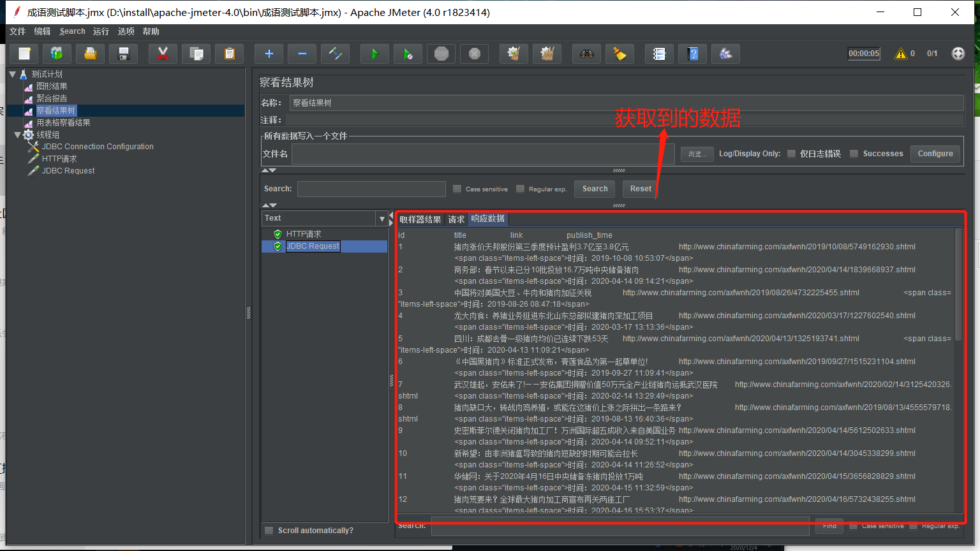Click the response data vertical scrollbar
Image resolution: width=980 pixels, height=551 pixels.
[x=958, y=286]
